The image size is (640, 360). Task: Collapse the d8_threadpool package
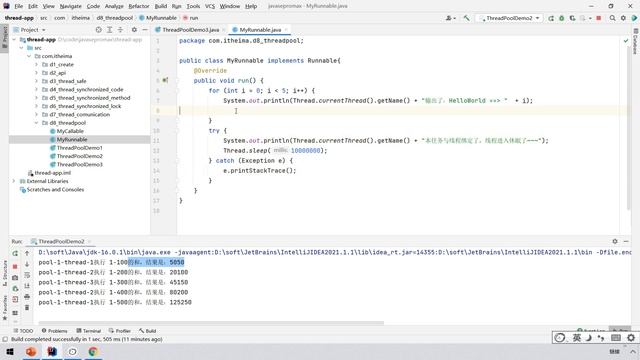point(36,123)
